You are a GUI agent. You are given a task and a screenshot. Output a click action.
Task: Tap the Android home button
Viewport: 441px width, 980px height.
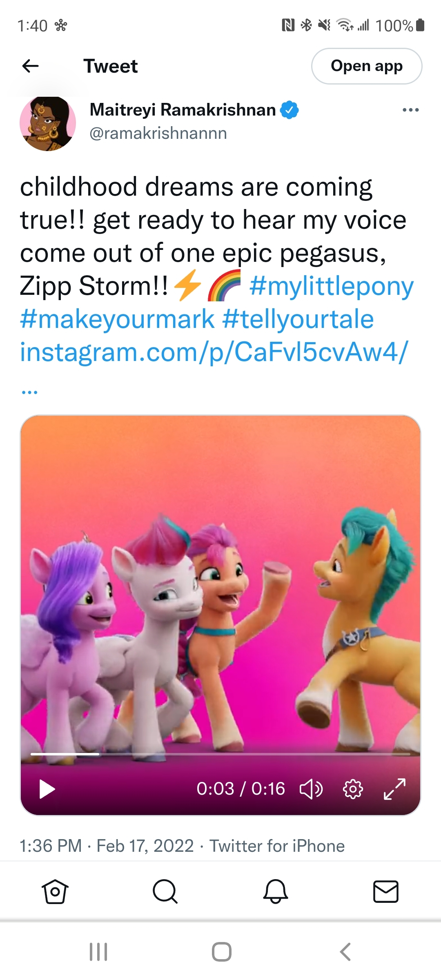click(x=221, y=952)
